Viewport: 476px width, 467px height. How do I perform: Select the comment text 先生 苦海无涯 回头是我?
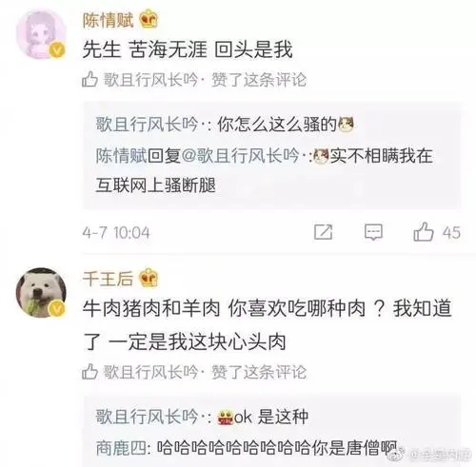point(188,49)
